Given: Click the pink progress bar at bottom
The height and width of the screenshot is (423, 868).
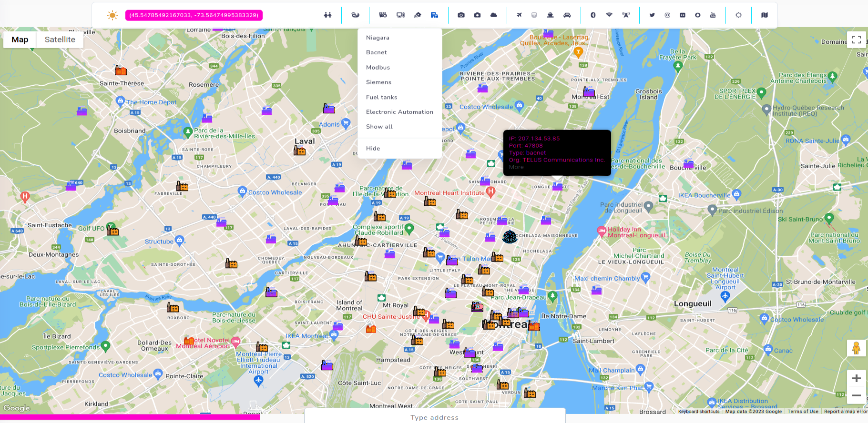Looking at the screenshot, I should point(130,417).
